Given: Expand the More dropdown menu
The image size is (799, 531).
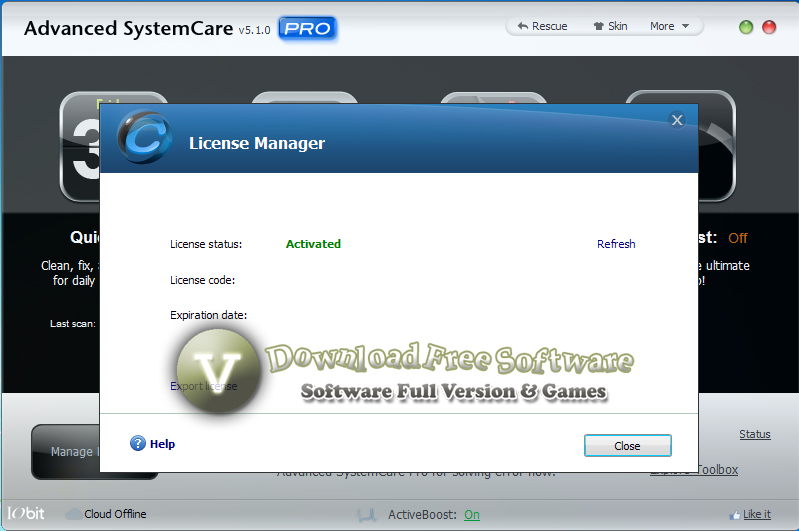Looking at the screenshot, I should (670, 26).
